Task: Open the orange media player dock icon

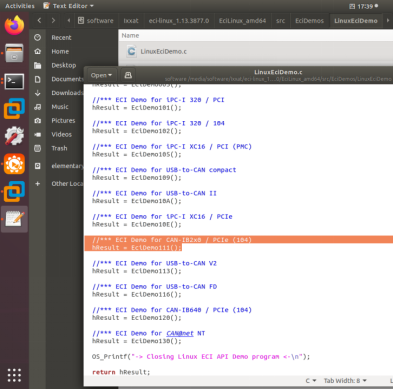Action: [14, 164]
